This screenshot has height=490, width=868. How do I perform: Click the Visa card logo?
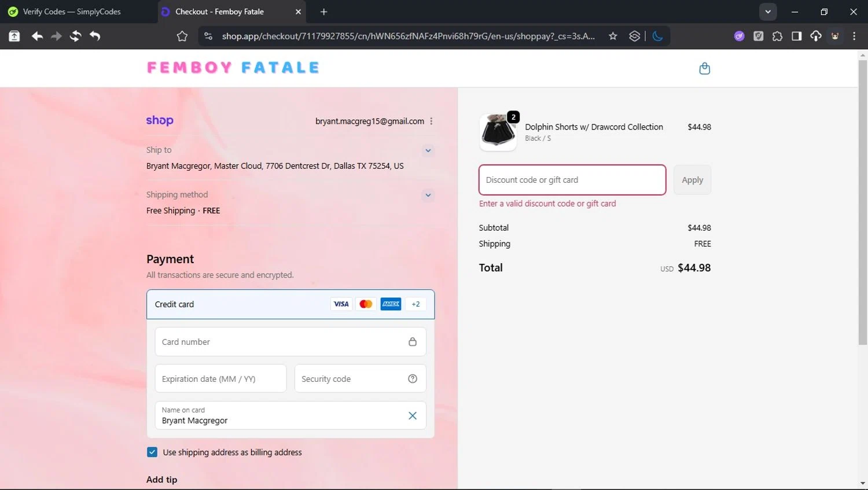coord(341,304)
